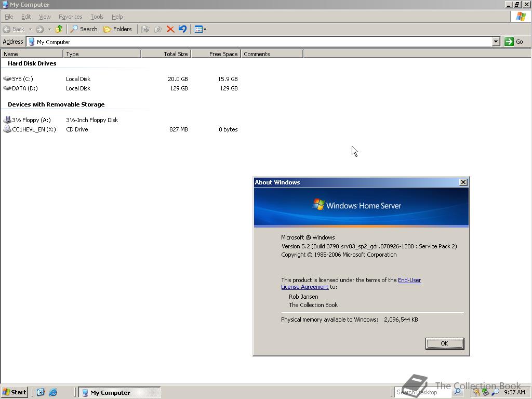Expand the Address bar dropdown
Image resolution: width=532 pixels, height=399 pixels.
(x=496, y=42)
